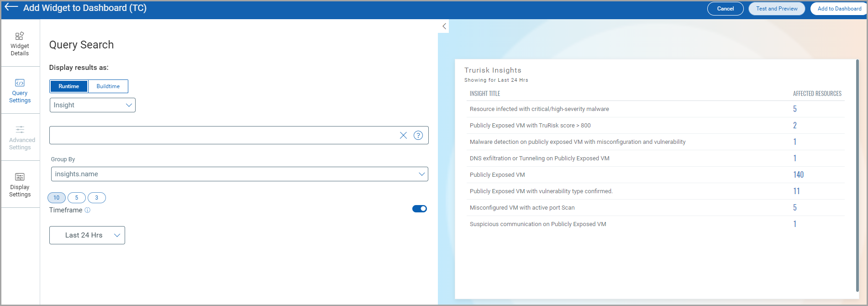Screen dimensions: 868x306
Task: Click the 11 affected resources count
Action: point(797,191)
